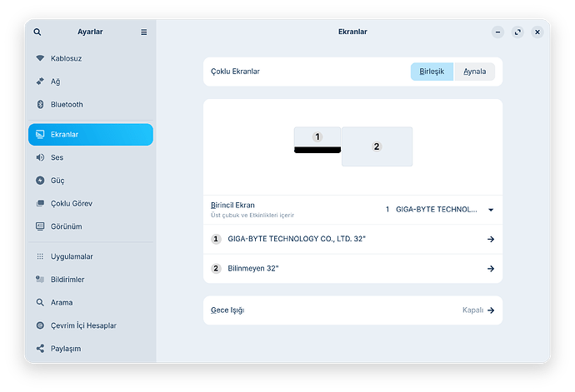Click the Kablosuz wifi icon

tap(40, 58)
